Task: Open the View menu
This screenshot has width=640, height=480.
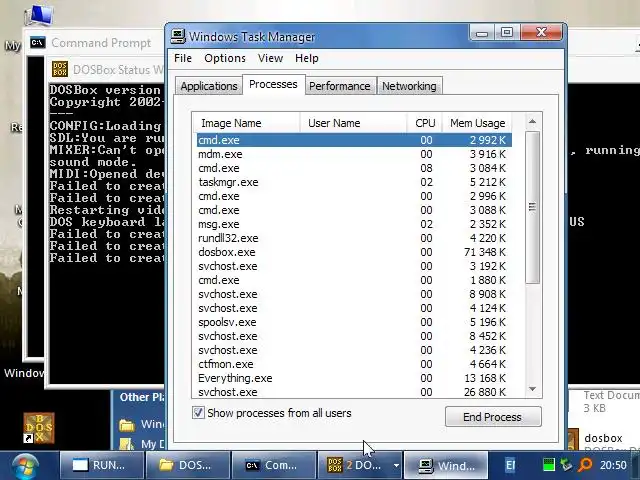Action: pyautogui.click(x=270, y=58)
